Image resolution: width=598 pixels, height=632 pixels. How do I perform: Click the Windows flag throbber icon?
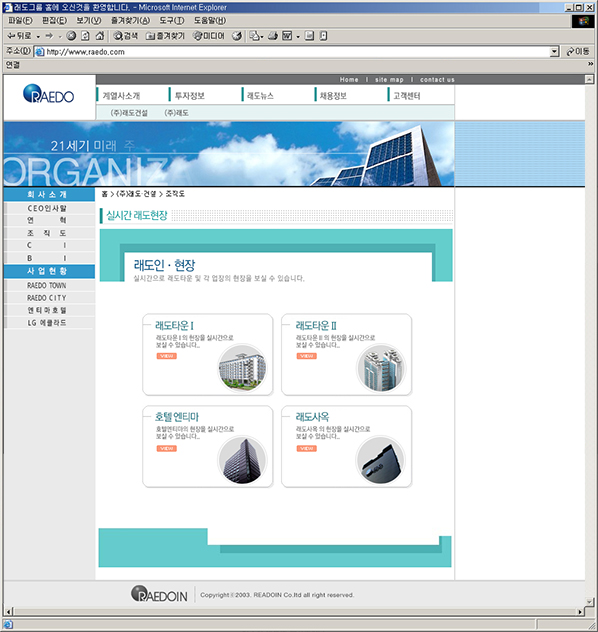[x=583, y=21]
